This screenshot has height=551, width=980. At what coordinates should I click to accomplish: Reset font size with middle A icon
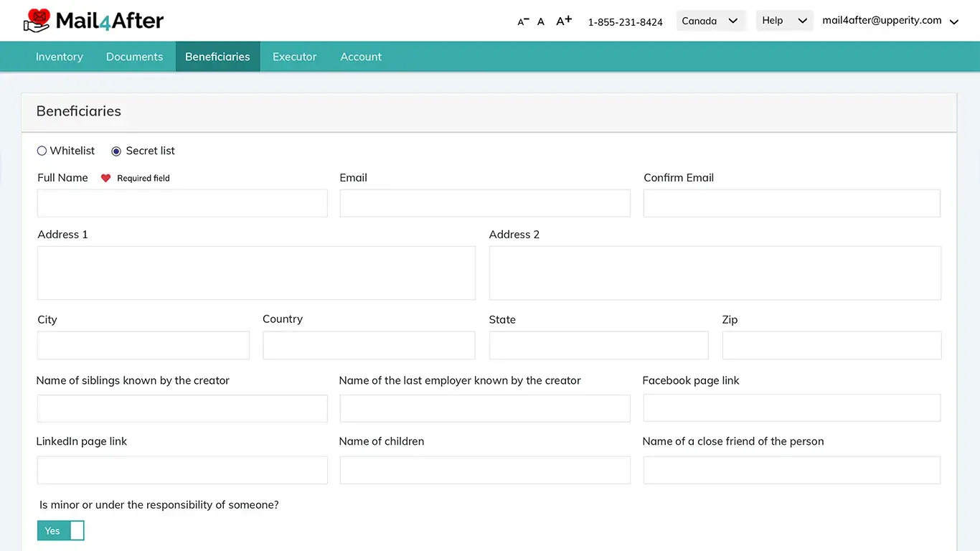click(541, 22)
